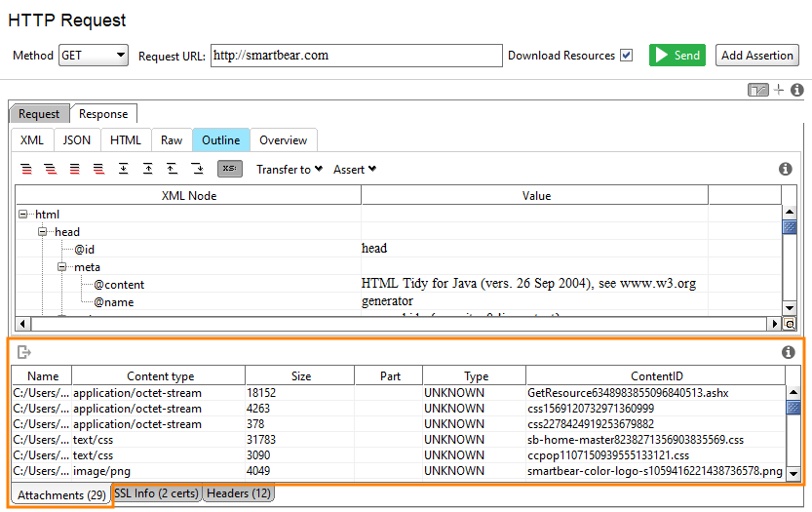The width and height of the screenshot is (812, 512).
Task: Open the Assert dropdown menu
Action: pyautogui.click(x=355, y=170)
